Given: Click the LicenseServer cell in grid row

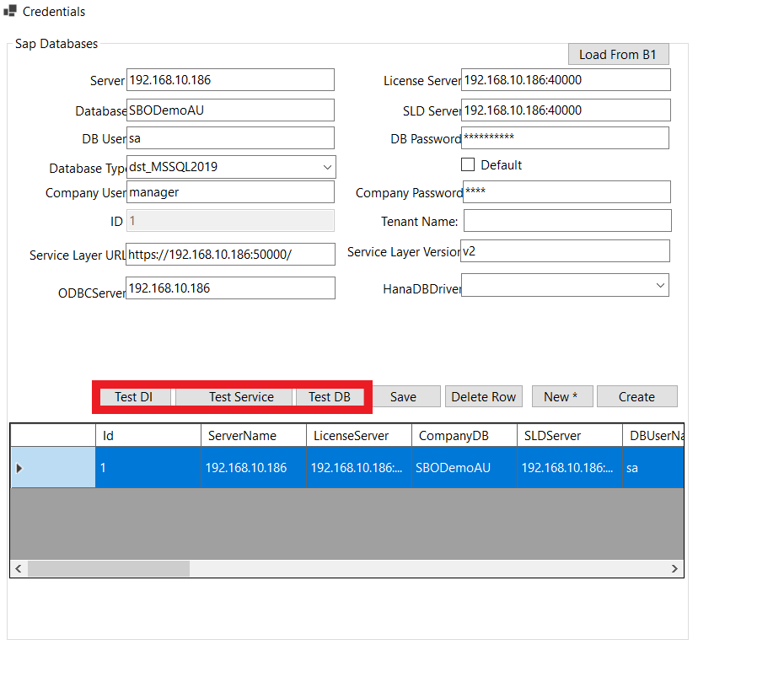Looking at the screenshot, I should pyautogui.click(x=359, y=467).
